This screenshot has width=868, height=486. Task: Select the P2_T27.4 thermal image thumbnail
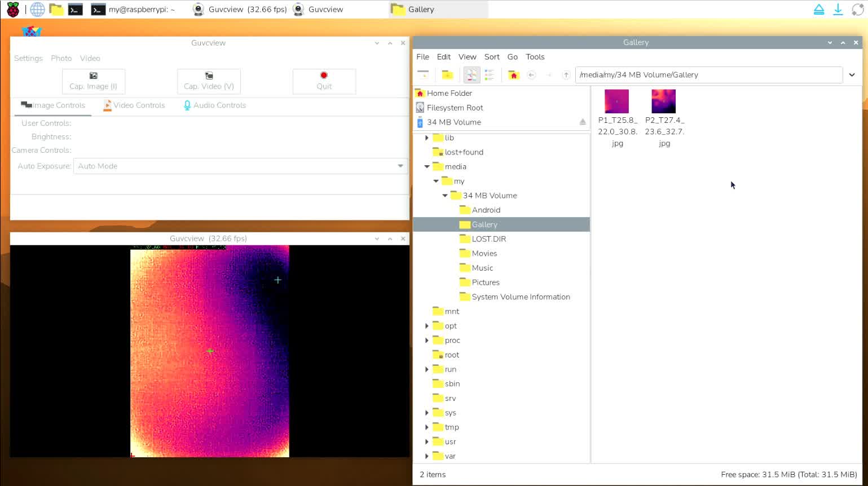pos(663,102)
